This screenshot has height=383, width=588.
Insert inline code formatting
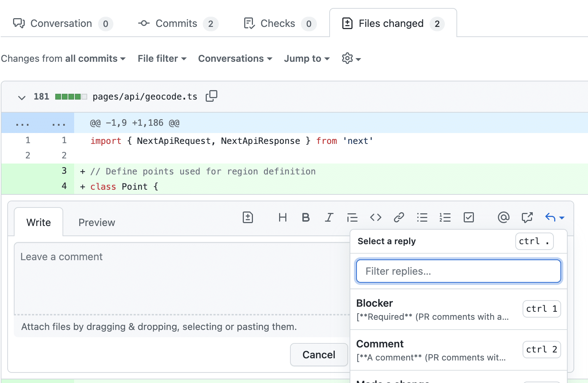pos(375,217)
